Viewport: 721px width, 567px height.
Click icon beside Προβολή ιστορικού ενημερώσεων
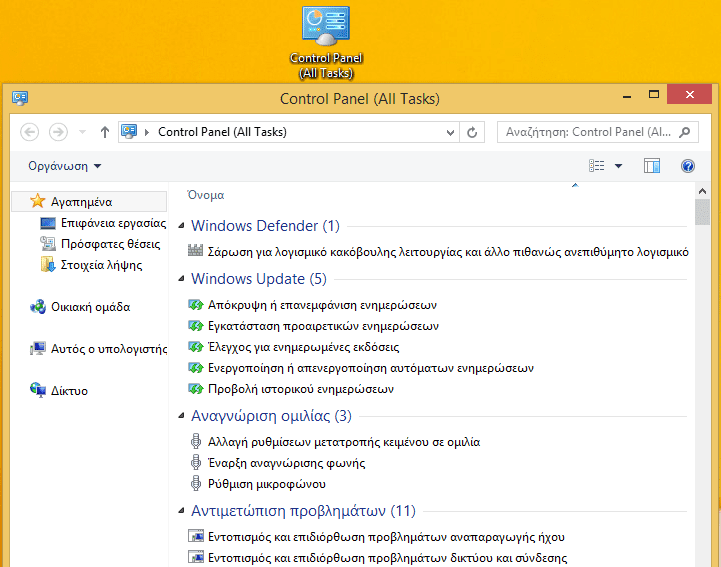coord(196,389)
